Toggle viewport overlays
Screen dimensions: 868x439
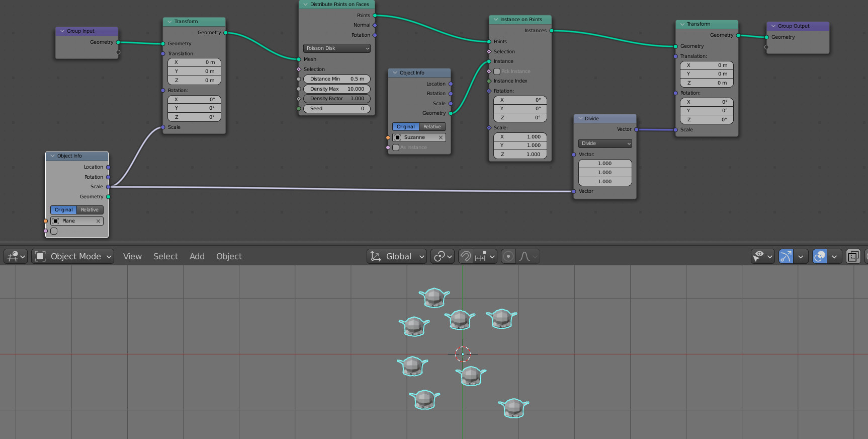coord(819,256)
